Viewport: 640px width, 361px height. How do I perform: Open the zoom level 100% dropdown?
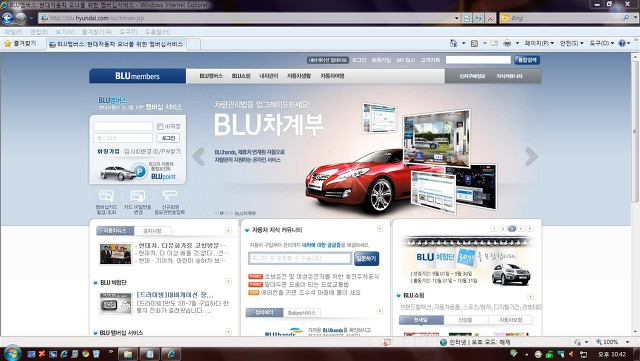point(628,342)
